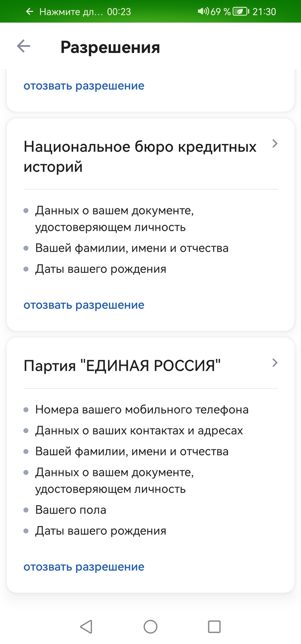Tap the Национальное бюро кредитных историй card title
The width and height of the screenshot is (301, 644).
point(140,155)
